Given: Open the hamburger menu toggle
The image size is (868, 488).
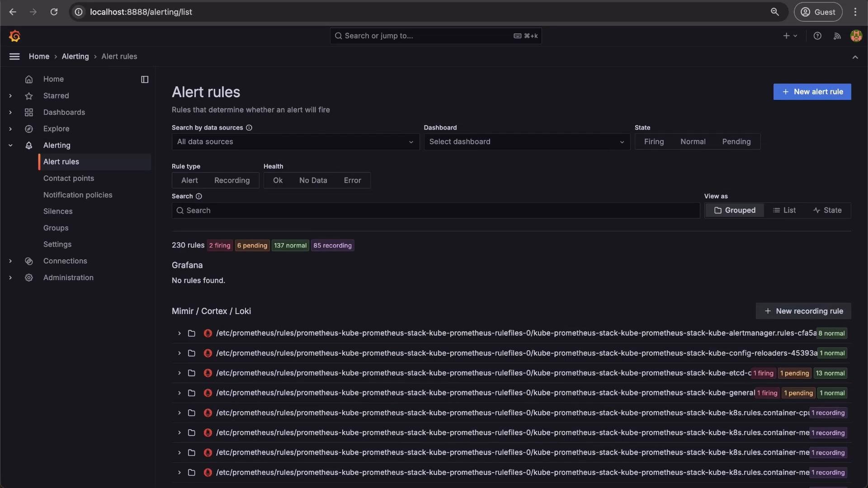Looking at the screenshot, I should (14, 56).
